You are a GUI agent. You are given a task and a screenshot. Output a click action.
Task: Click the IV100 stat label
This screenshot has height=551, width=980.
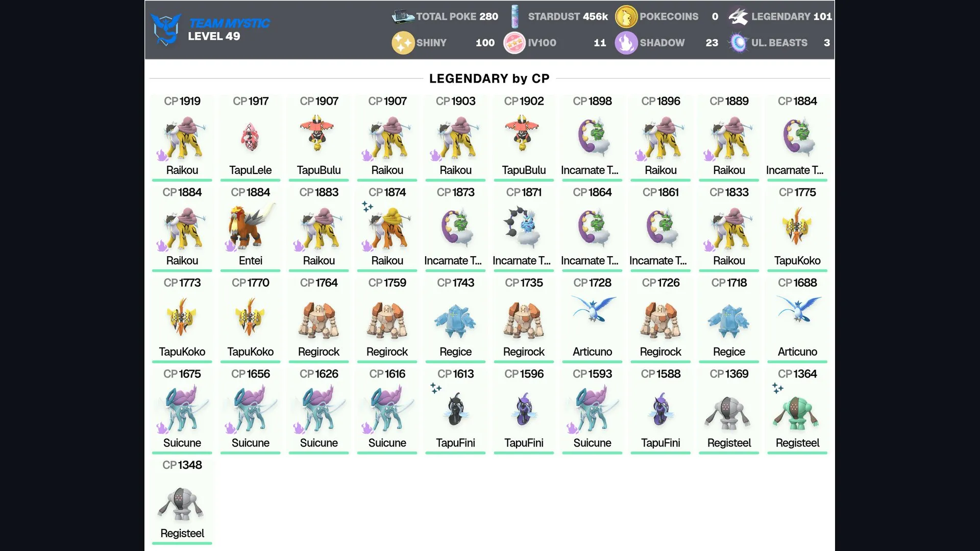542,43
